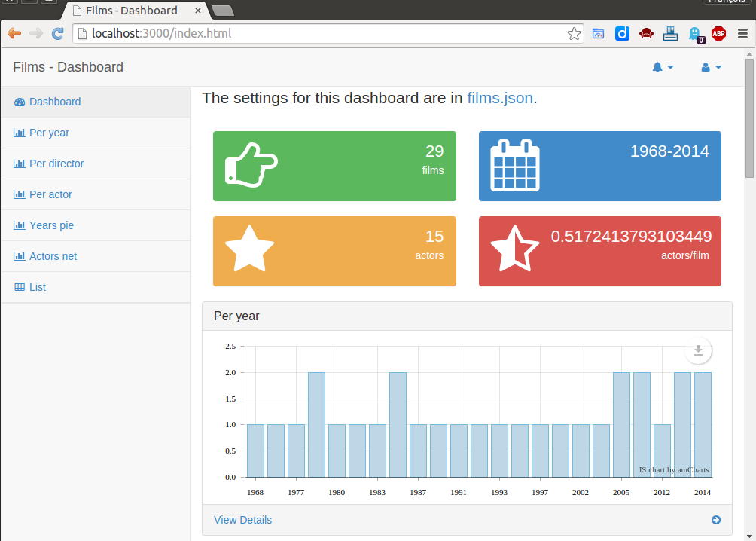Click the green 29 films card

[334, 166]
